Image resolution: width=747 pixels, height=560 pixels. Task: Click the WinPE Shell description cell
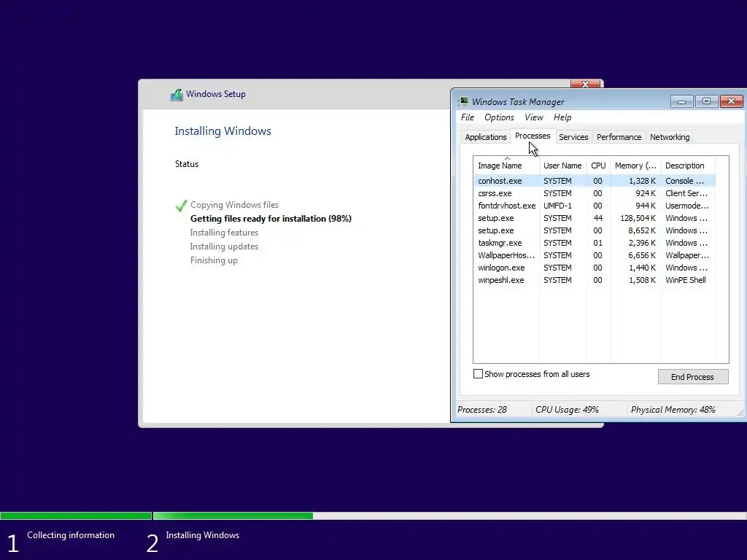(x=686, y=280)
